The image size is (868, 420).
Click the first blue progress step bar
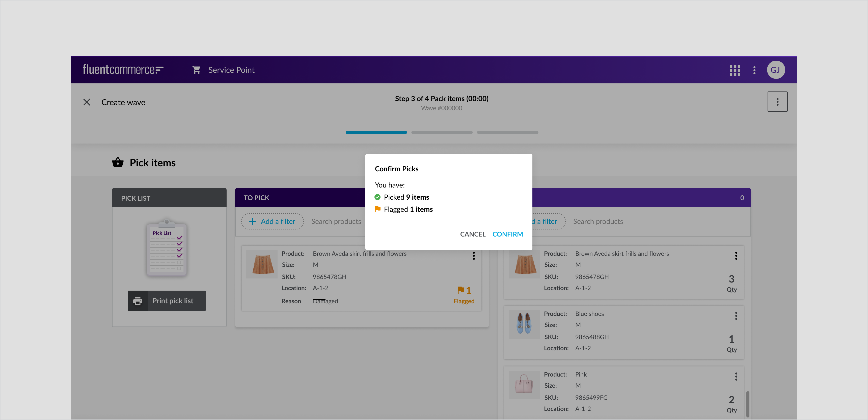376,133
